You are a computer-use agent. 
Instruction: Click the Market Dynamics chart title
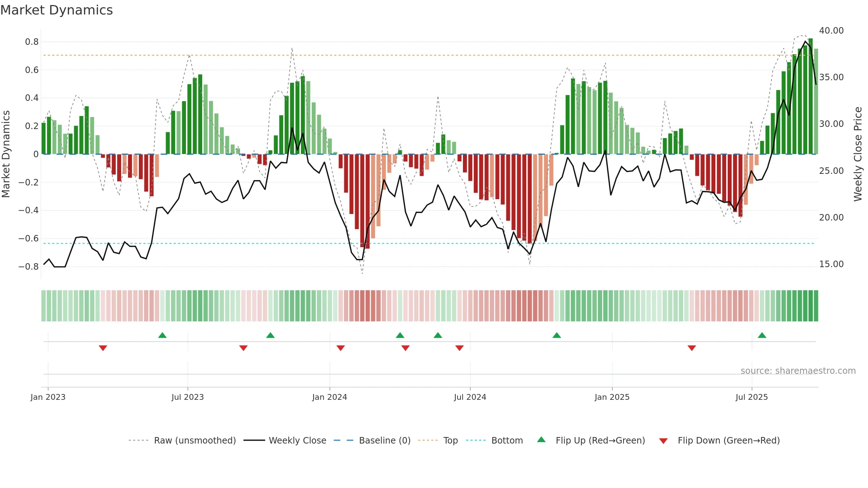point(56,10)
